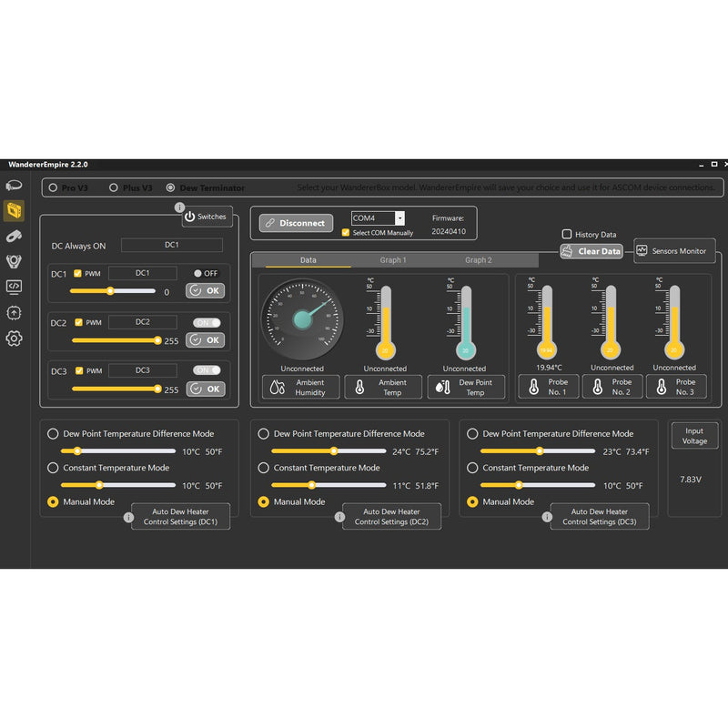Click the info icon beside Switches
This screenshot has height=728, width=728.
(x=179, y=207)
